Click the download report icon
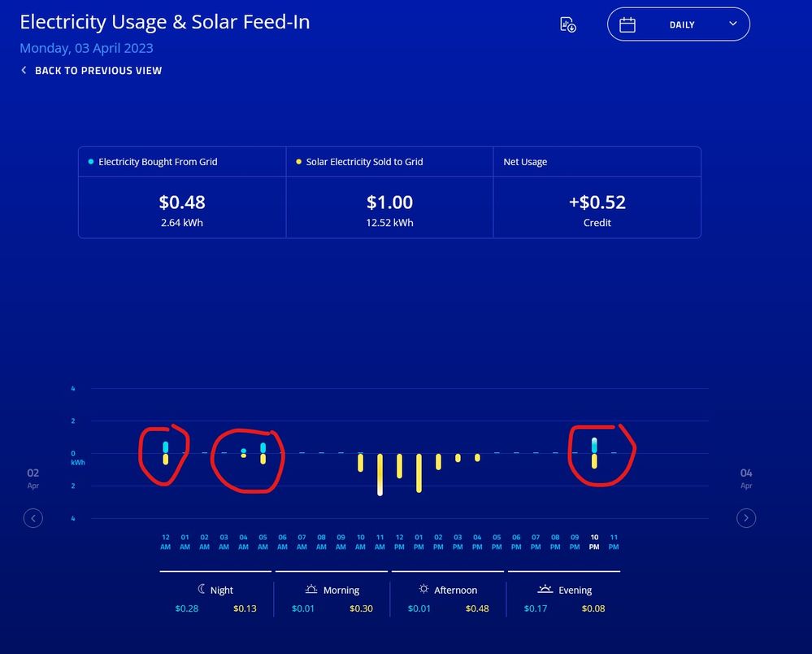This screenshot has width=812, height=654. [568, 24]
